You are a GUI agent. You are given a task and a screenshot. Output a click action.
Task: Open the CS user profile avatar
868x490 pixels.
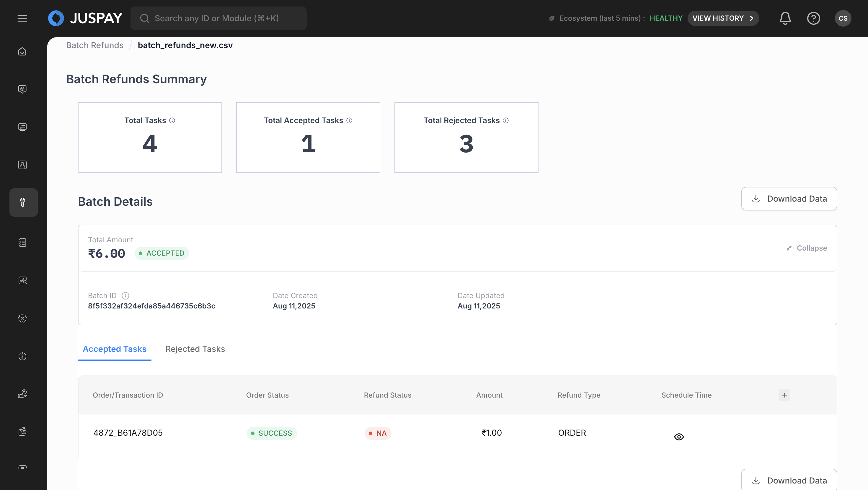pyautogui.click(x=843, y=18)
